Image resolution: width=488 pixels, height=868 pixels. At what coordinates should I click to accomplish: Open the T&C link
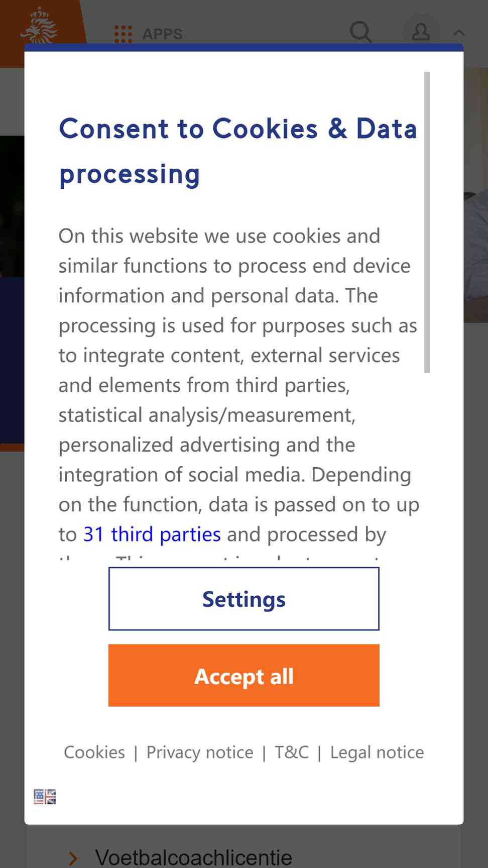point(292,752)
